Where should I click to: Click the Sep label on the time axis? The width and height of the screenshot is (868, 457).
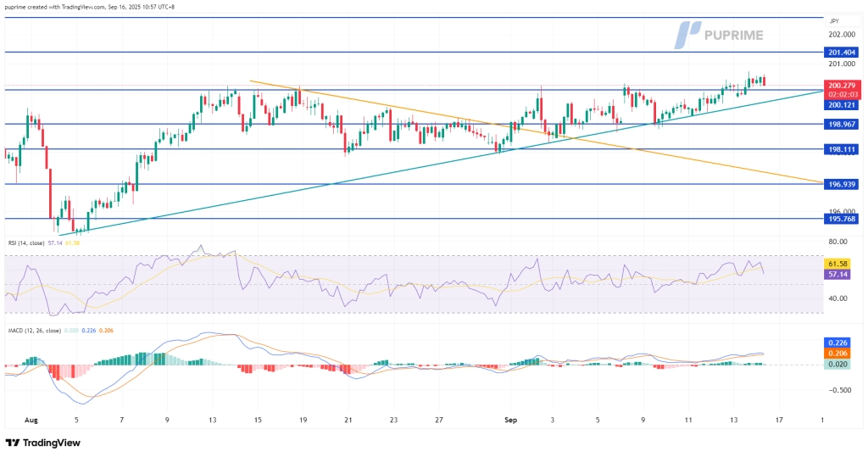point(510,419)
